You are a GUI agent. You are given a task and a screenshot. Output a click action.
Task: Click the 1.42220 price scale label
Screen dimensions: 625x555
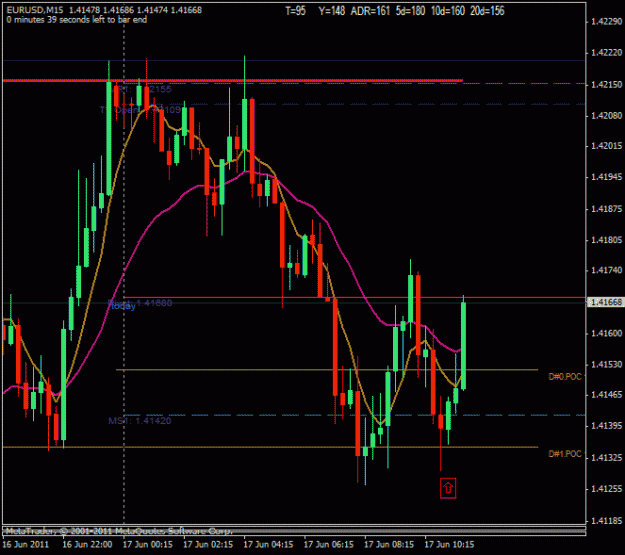coord(606,53)
